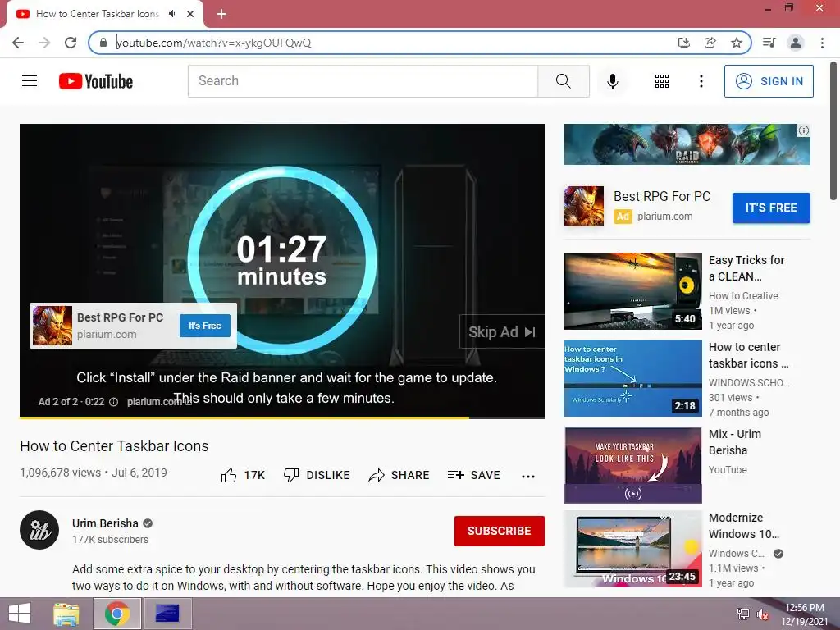Subscribe to Urim Berisha

click(x=500, y=531)
